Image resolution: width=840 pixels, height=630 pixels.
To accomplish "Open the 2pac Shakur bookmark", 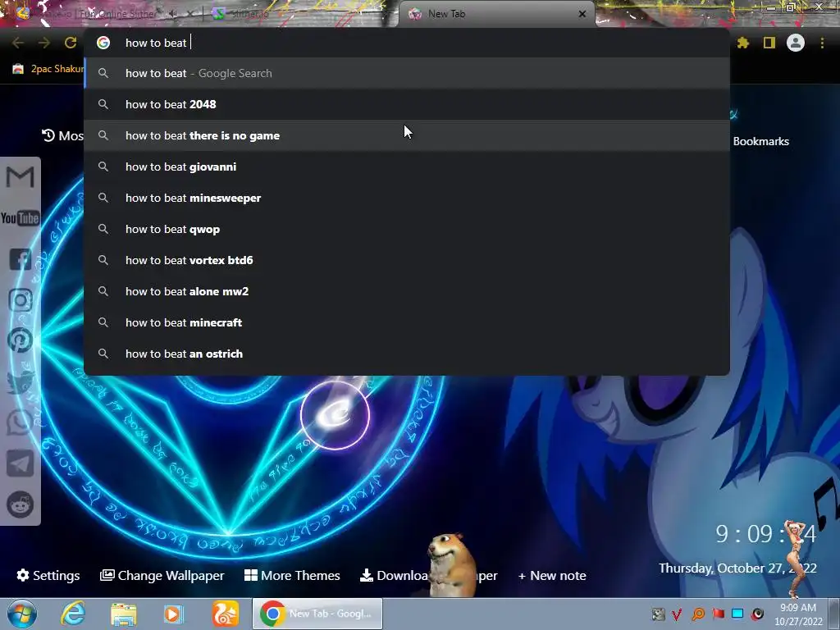I will pyautogui.click(x=48, y=69).
